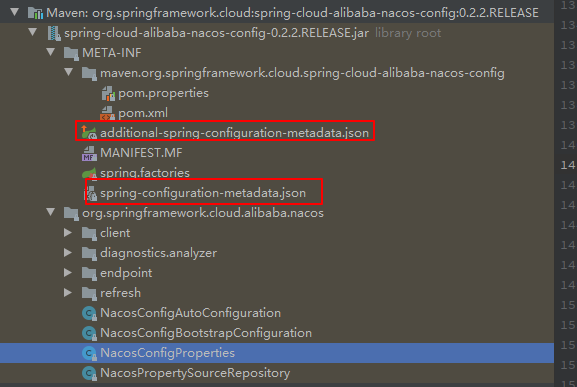Expand the endpoint package arrow
The height and width of the screenshot is (387, 577).
[68, 273]
